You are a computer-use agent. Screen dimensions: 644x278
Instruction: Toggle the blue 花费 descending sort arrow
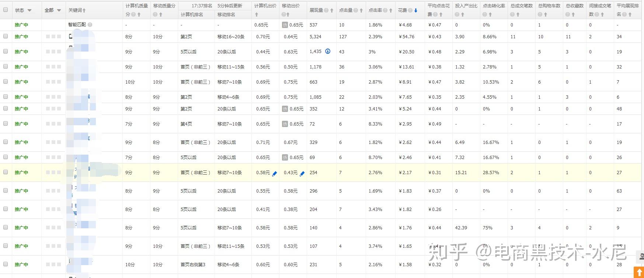coord(416,10)
